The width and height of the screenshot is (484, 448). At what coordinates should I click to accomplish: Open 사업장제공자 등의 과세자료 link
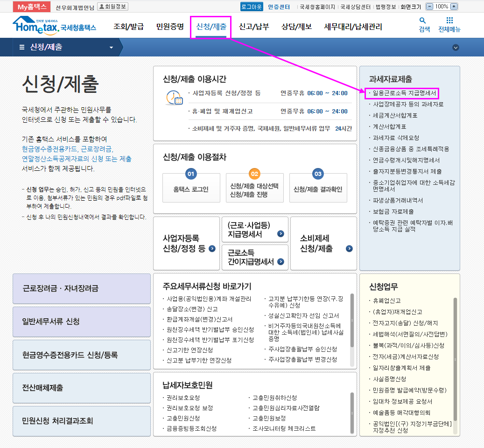[408, 104]
